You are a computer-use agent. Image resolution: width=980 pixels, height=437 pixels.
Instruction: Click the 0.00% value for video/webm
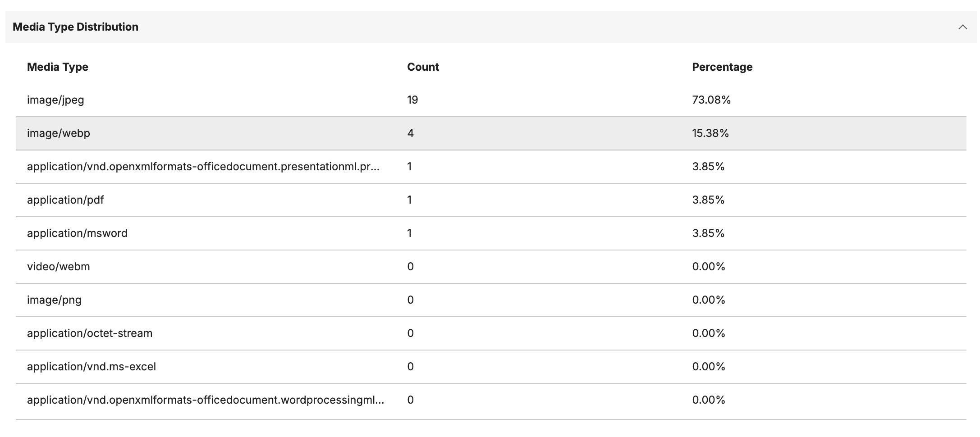tap(709, 267)
